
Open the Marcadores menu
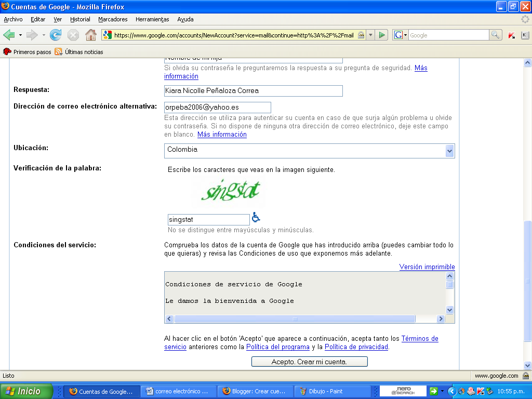[x=113, y=19]
